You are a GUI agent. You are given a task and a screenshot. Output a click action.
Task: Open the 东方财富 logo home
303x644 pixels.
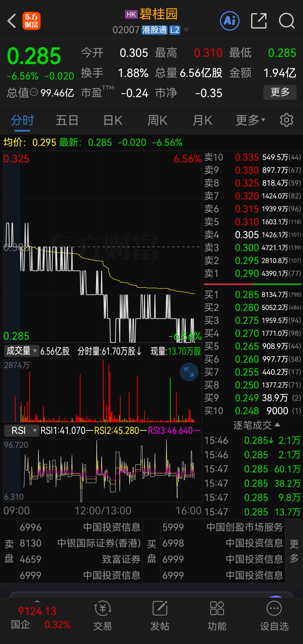pos(32,21)
